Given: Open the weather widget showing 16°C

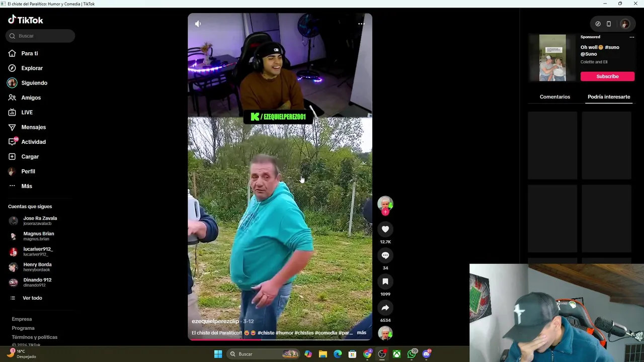Looking at the screenshot, I should 23,354.
